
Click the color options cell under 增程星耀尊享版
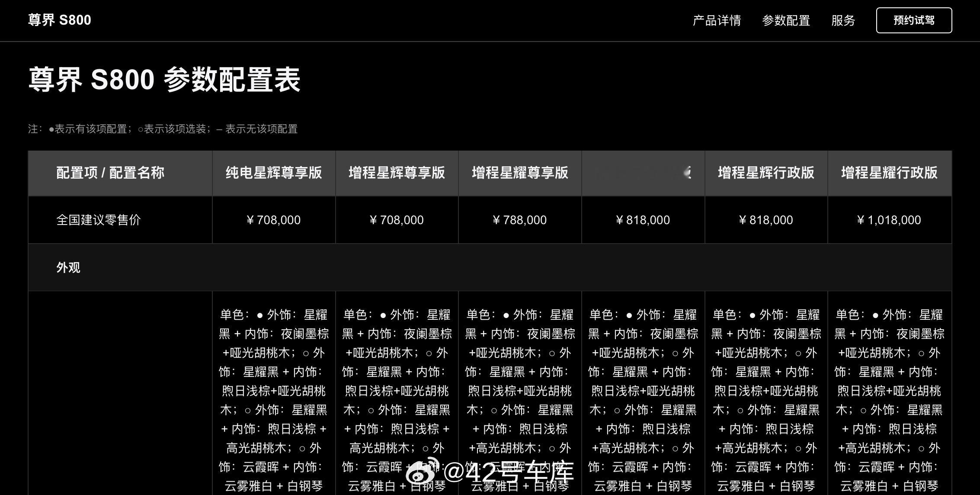tap(520, 393)
